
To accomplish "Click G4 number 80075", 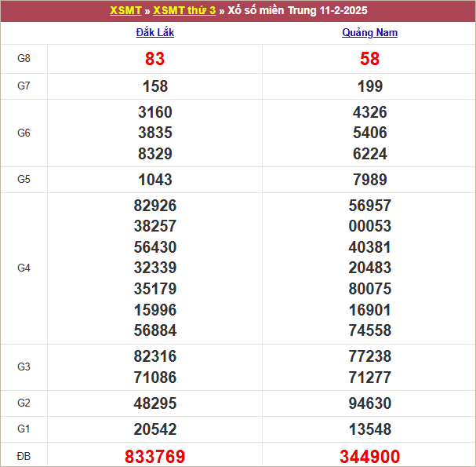I will click(x=370, y=289).
